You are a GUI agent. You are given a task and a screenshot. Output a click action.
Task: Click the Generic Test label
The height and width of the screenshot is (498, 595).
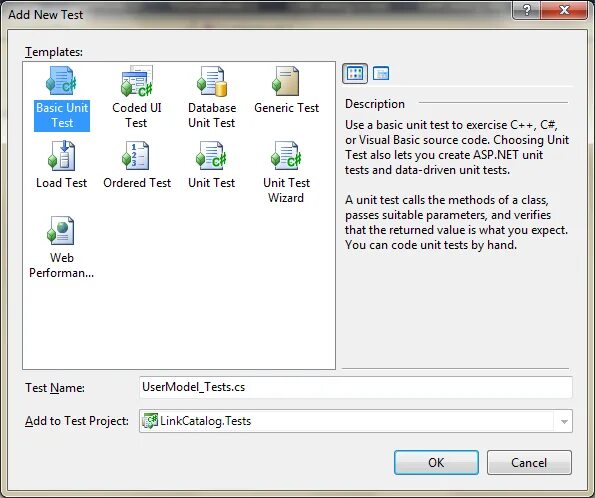click(x=286, y=108)
